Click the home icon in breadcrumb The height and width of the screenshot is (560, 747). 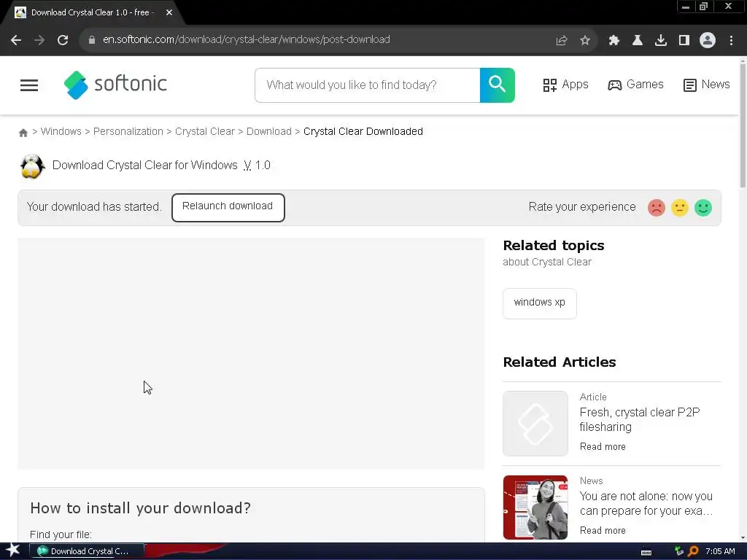pyautogui.click(x=23, y=133)
